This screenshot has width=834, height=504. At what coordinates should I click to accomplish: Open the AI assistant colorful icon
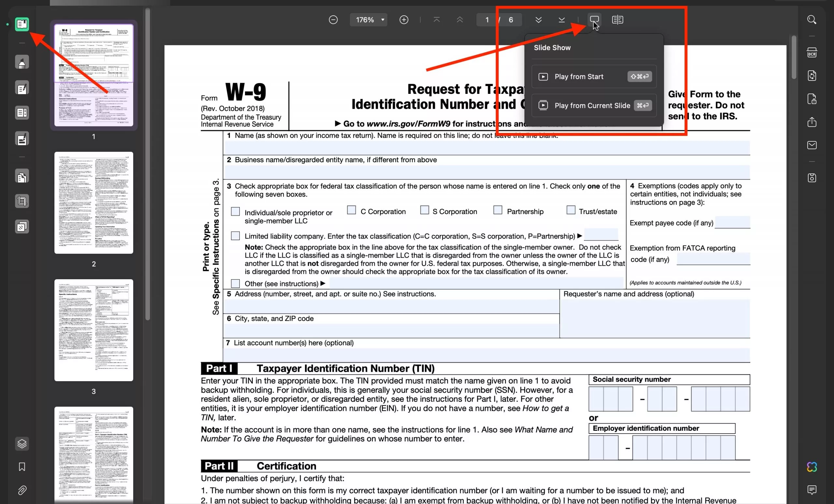812,467
